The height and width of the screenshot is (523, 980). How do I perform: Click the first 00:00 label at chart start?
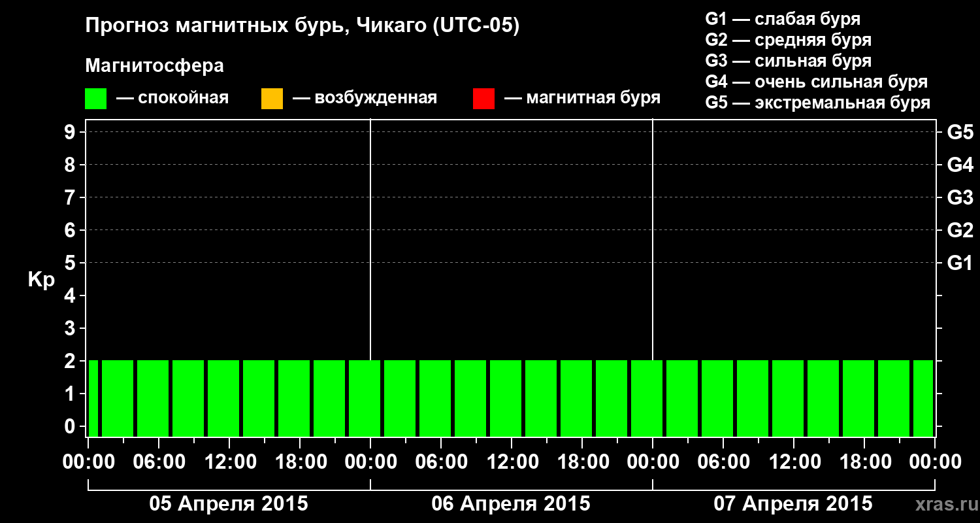pos(88,462)
